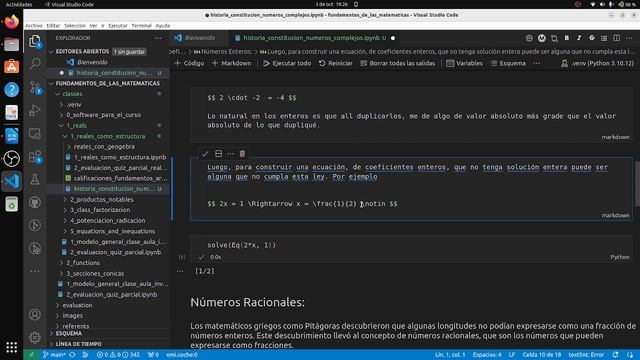
Task: Open OBS Studio from the dock
Action: point(11,158)
